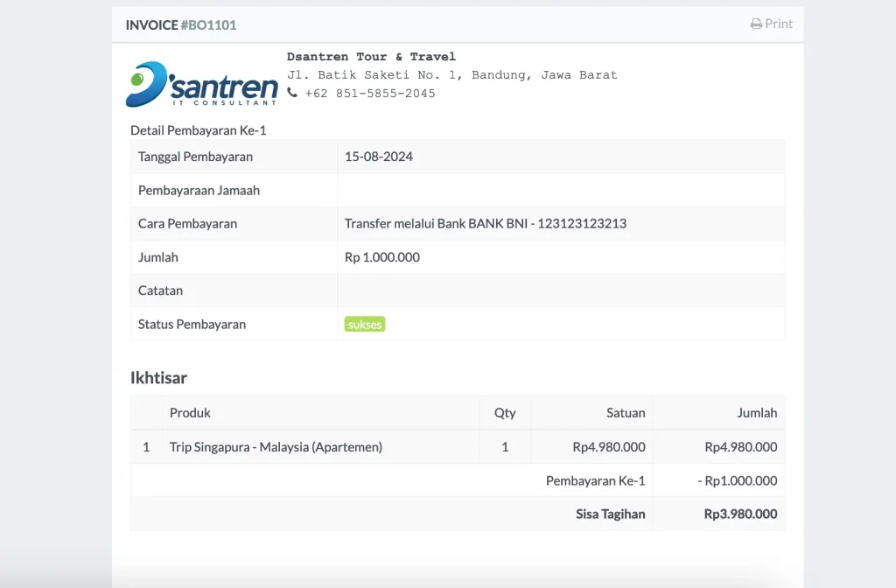Click the Qty column header

[x=505, y=412]
